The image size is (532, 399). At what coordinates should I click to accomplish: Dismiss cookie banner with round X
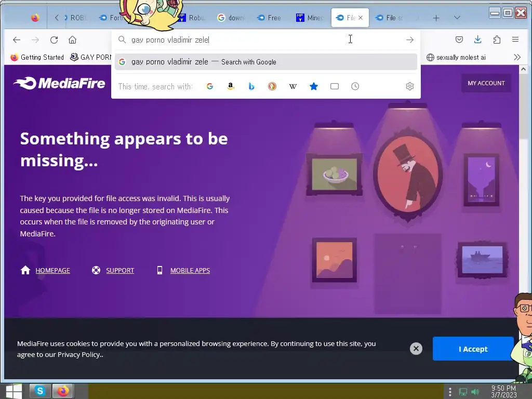(416, 349)
